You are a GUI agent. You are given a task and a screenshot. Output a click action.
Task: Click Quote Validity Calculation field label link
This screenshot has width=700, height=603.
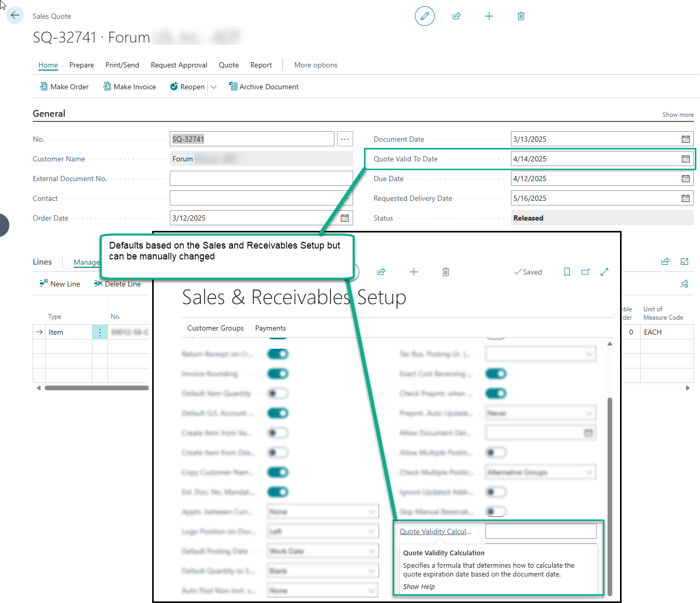coord(436,531)
